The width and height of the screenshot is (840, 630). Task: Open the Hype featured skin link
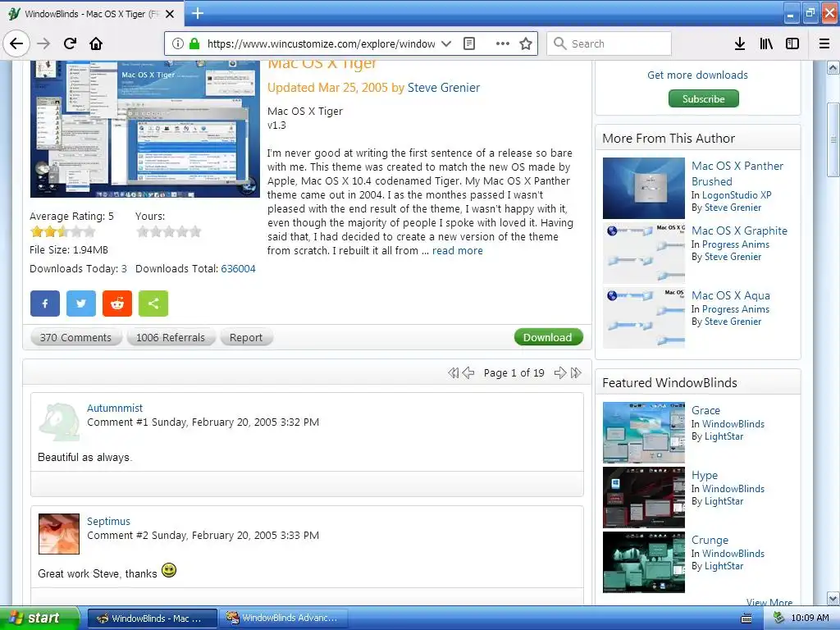click(705, 475)
